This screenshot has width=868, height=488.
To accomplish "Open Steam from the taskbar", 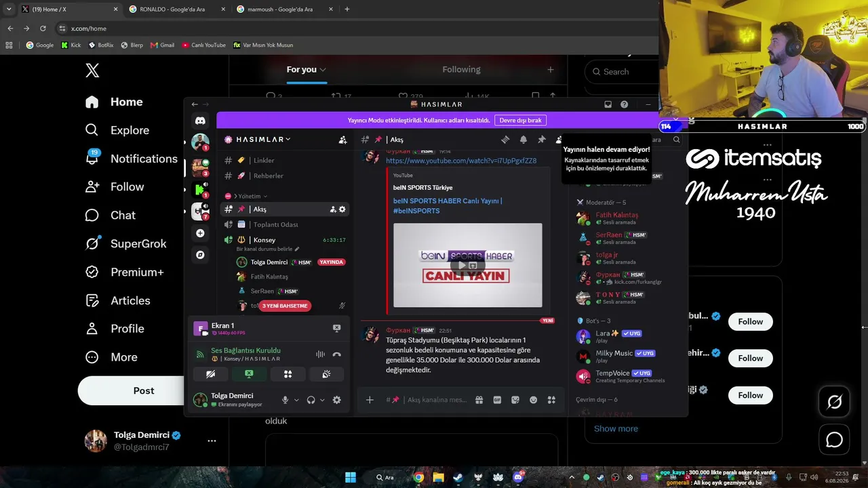I will tap(458, 477).
